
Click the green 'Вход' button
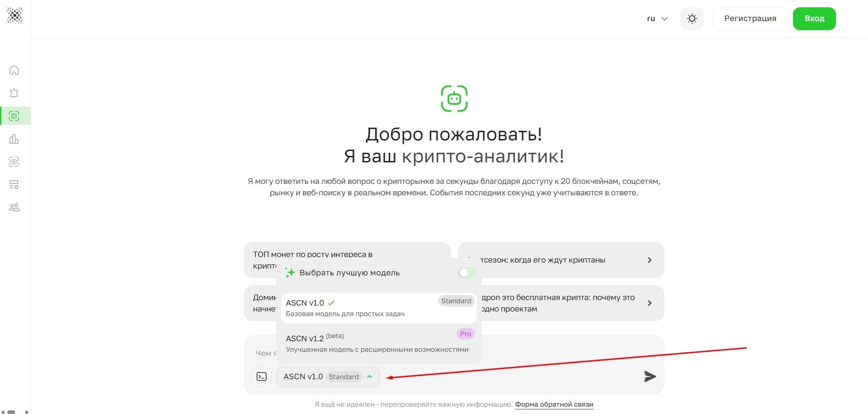(814, 19)
